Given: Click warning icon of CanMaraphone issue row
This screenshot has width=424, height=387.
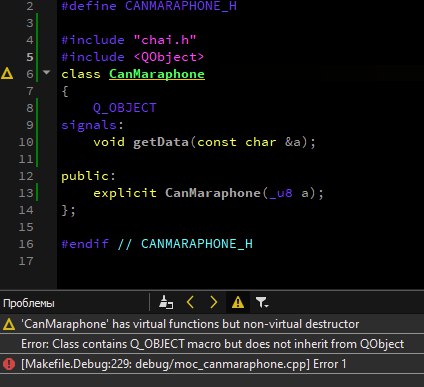Looking at the screenshot, I should (x=9, y=324).
